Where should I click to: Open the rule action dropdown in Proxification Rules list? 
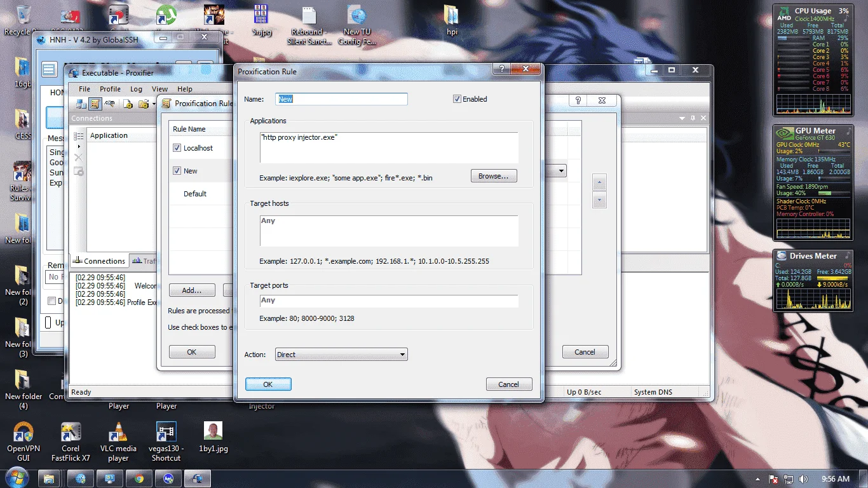click(562, 171)
